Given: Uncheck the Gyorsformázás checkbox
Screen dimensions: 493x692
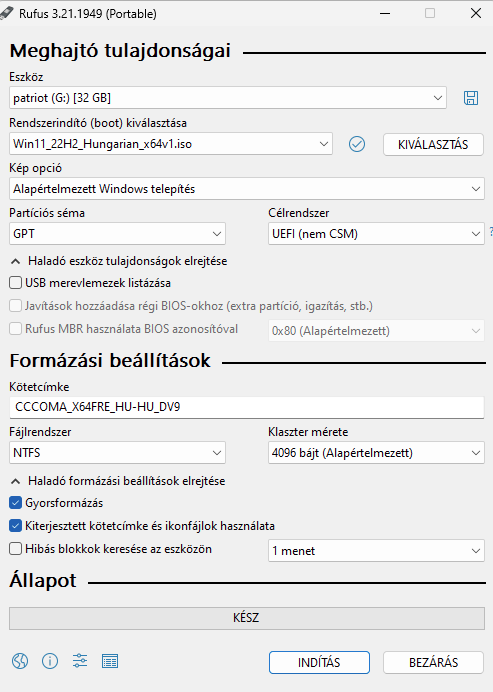Looking at the screenshot, I should pyautogui.click(x=15, y=503).
